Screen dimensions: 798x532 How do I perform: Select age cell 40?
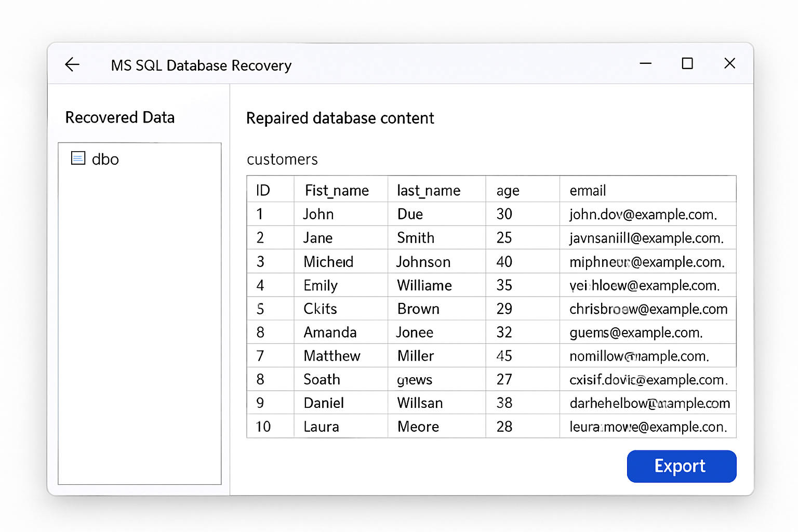(523, 261)
